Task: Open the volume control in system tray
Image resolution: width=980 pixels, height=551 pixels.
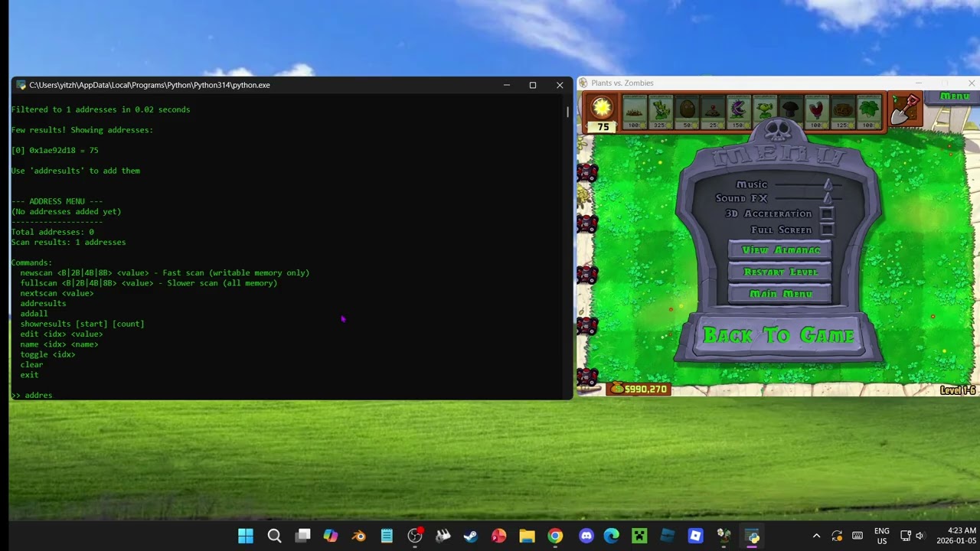Action: pyautogui.click(x=920, y=536)
